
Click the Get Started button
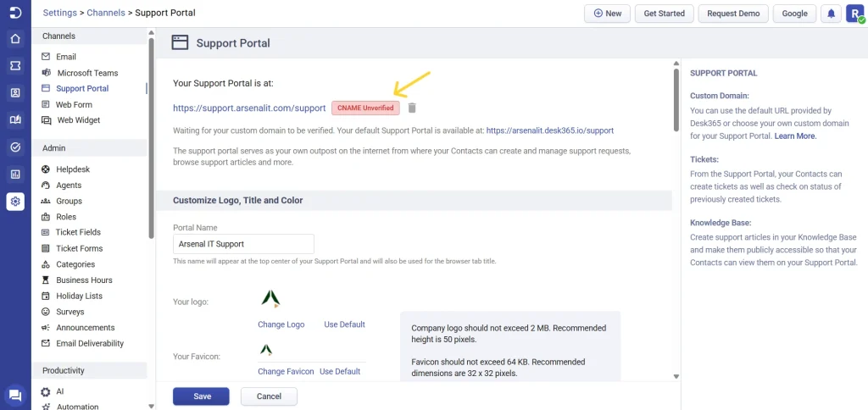click(665, 14)
